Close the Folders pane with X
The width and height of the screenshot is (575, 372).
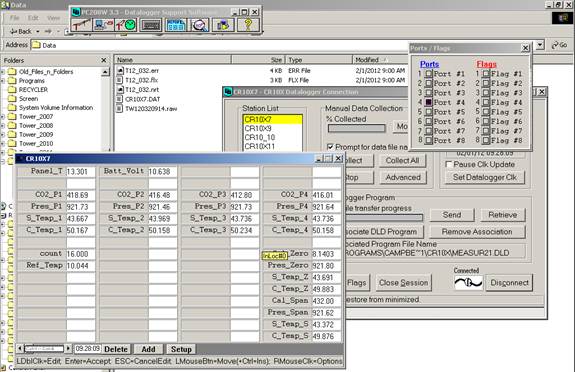pyautogui.click(x=104, y=60)
